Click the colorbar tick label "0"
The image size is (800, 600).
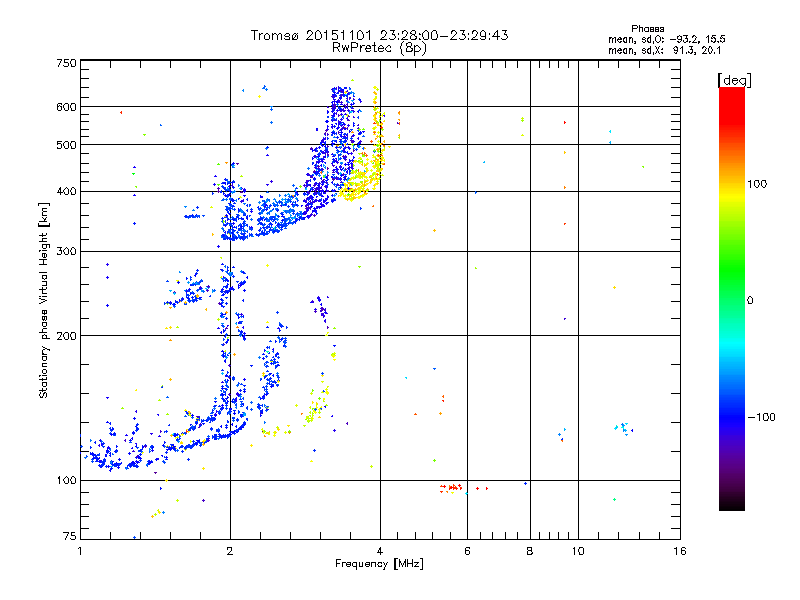[750, 301]
